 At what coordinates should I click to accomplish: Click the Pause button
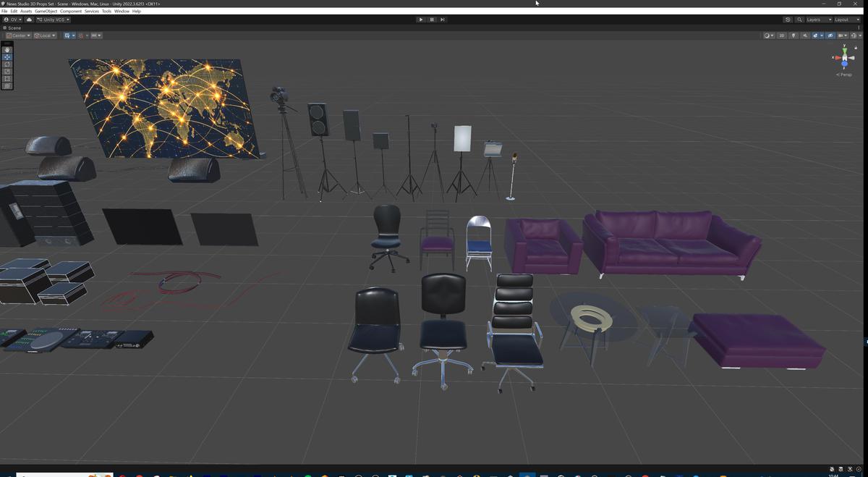432,20
